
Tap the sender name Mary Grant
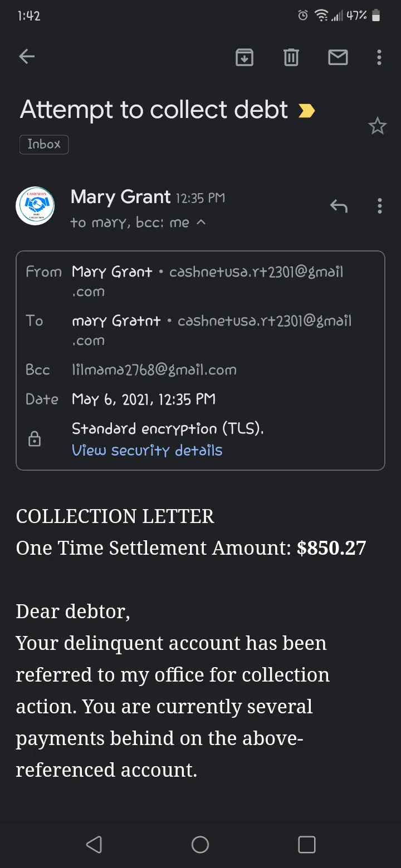[120, 196]
